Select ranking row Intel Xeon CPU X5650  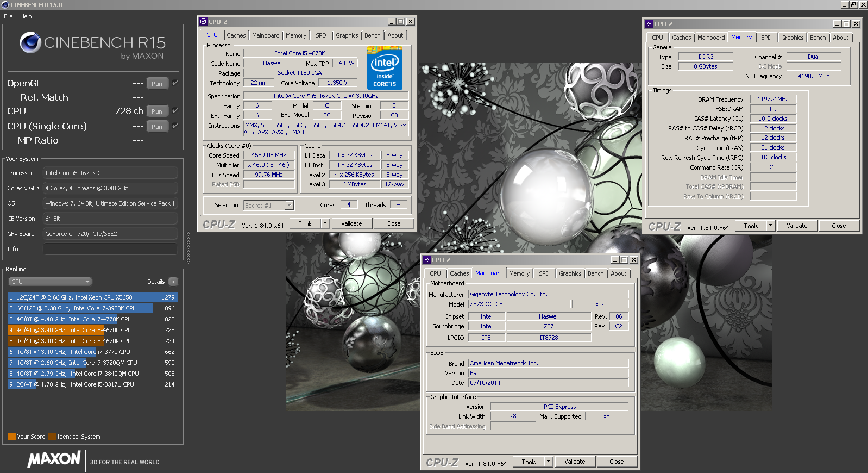(92, 297)
